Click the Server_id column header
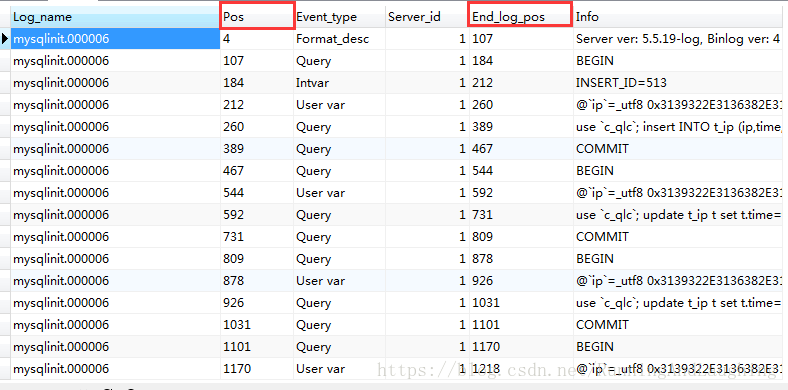Image resolution: width=788 pixels, height=390 pixels. point(427,17)
